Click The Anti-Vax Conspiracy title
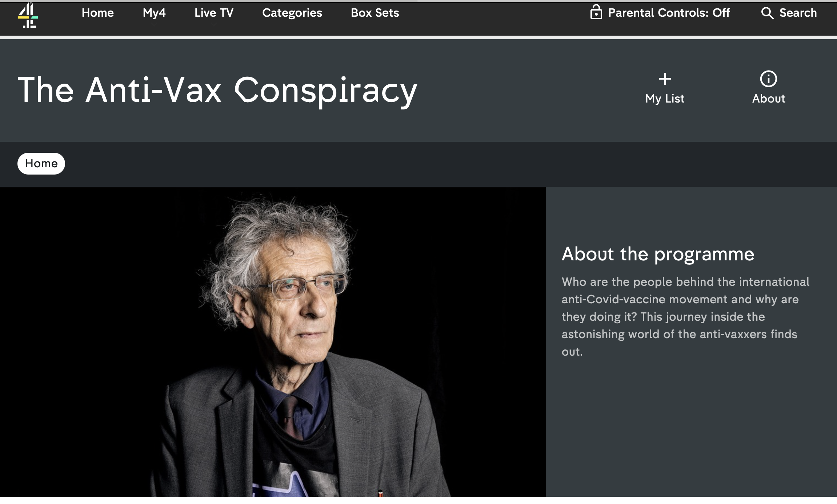This screenshot has height=504, width=837. [x=217, y=91]
